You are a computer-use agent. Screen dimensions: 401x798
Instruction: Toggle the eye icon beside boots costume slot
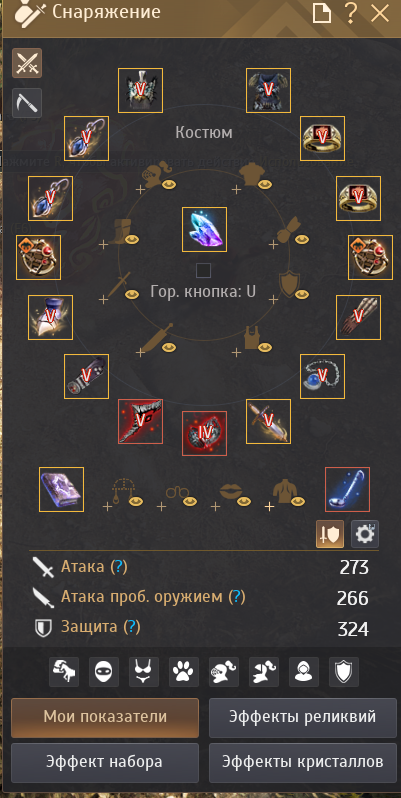(132, 239)
